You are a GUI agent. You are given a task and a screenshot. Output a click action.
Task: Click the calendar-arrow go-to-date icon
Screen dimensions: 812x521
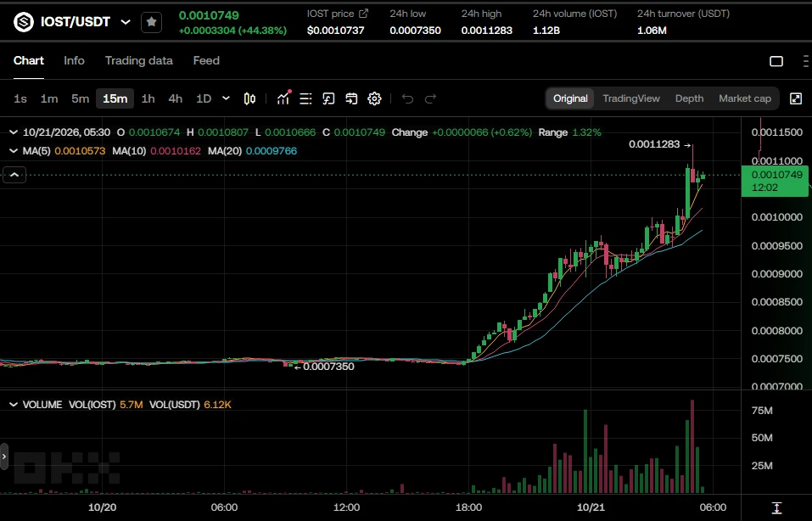(351, 98)
